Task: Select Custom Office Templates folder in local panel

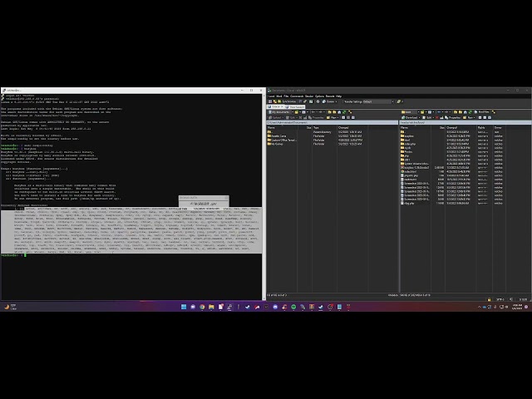Action: tap(283, 140)
